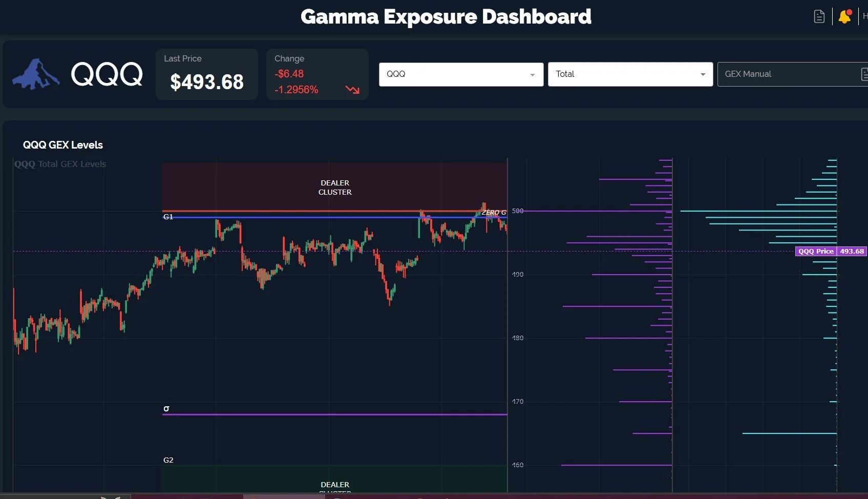868x499 pixels.
Task: Click the longest cyan bar at 500
Action: [x=758, y=211]
